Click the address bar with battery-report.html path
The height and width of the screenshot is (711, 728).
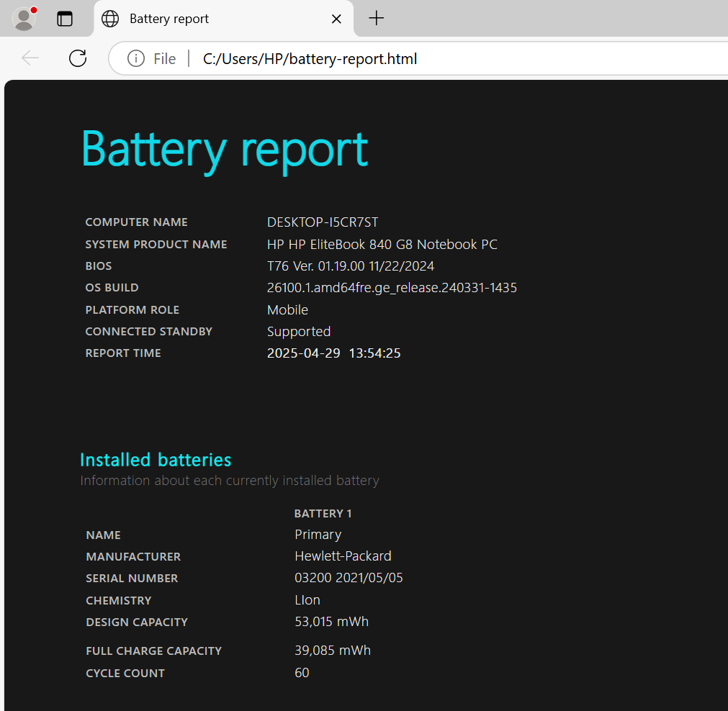pos(432,59)
